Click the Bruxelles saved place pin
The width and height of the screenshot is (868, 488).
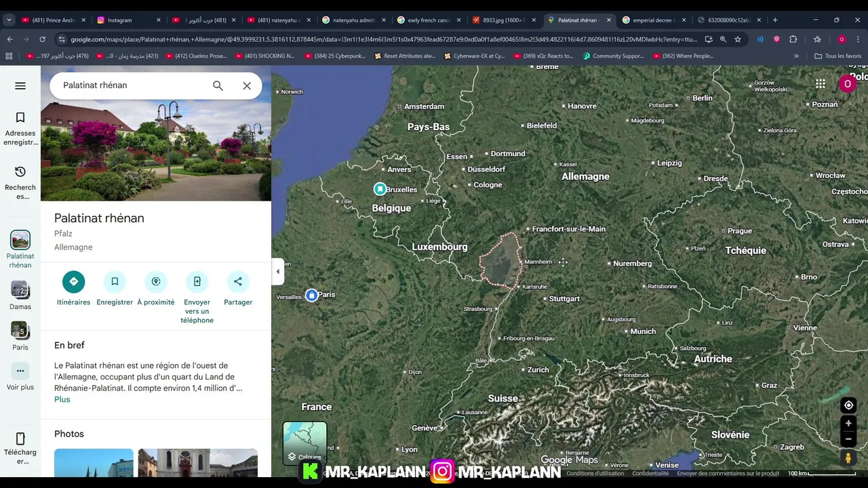[380, 189]
